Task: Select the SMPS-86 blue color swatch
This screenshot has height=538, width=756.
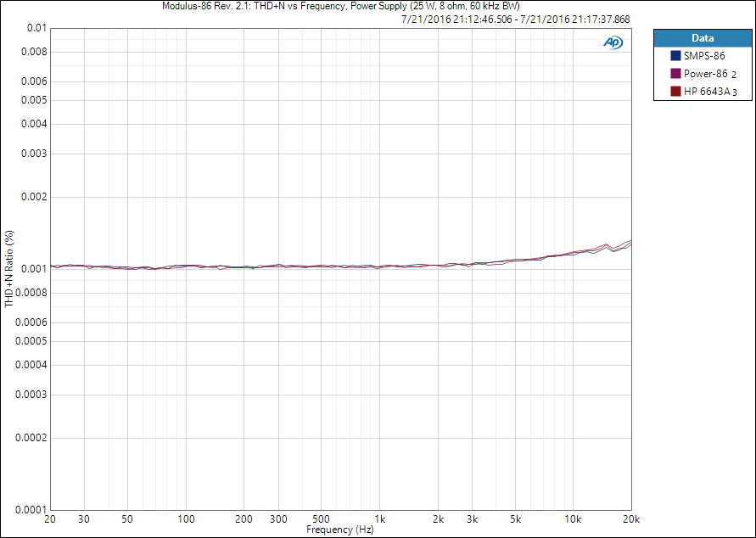Action: coord(675,56)
